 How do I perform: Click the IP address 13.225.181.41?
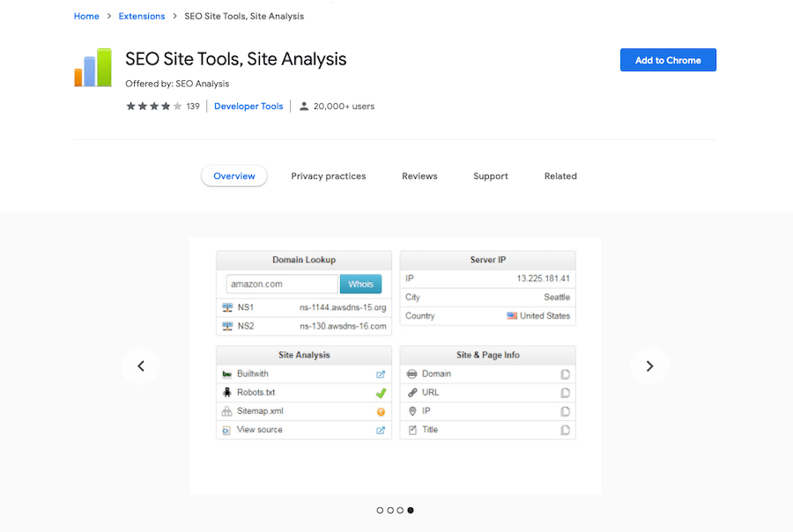click(543, 278)
